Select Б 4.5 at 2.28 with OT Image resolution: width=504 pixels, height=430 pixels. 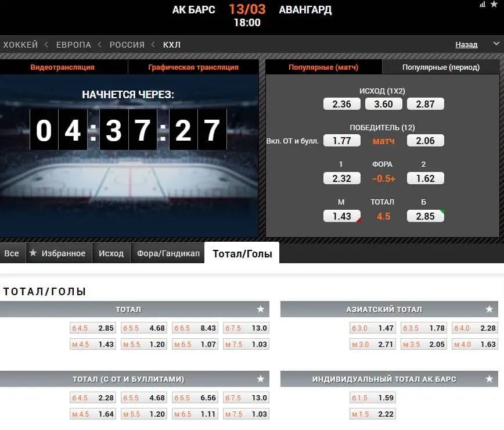coord(93,398)
